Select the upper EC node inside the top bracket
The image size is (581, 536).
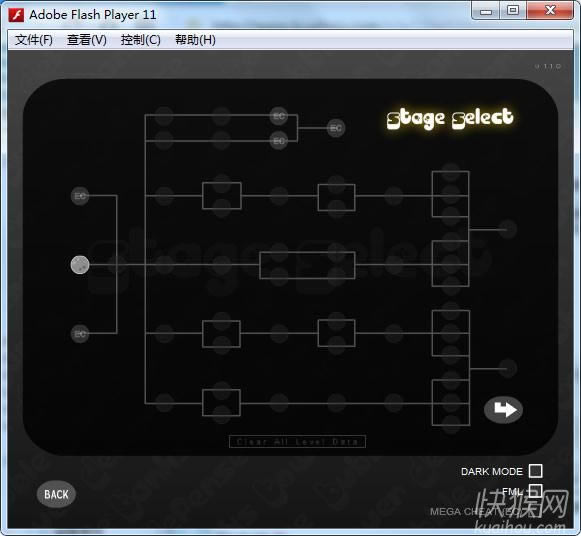click(x=279, y=116)
